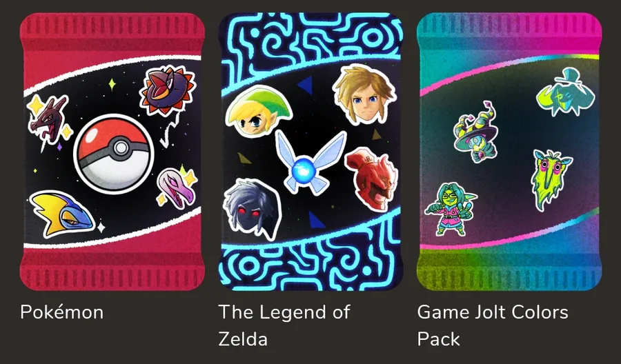Choose the blond Link face sticker
This screenshot has width=621, height=364.
364,94
